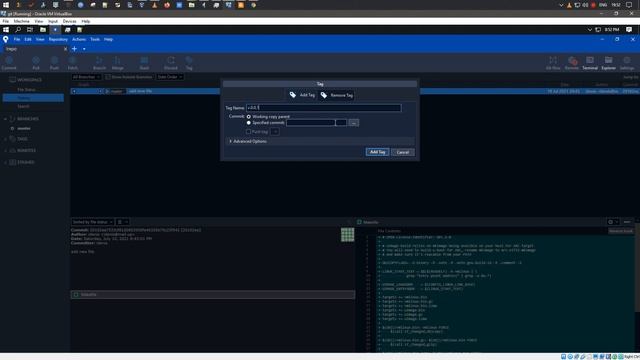
Task: Select the Specified commit radio button
Action: click(x=249, y=123)
